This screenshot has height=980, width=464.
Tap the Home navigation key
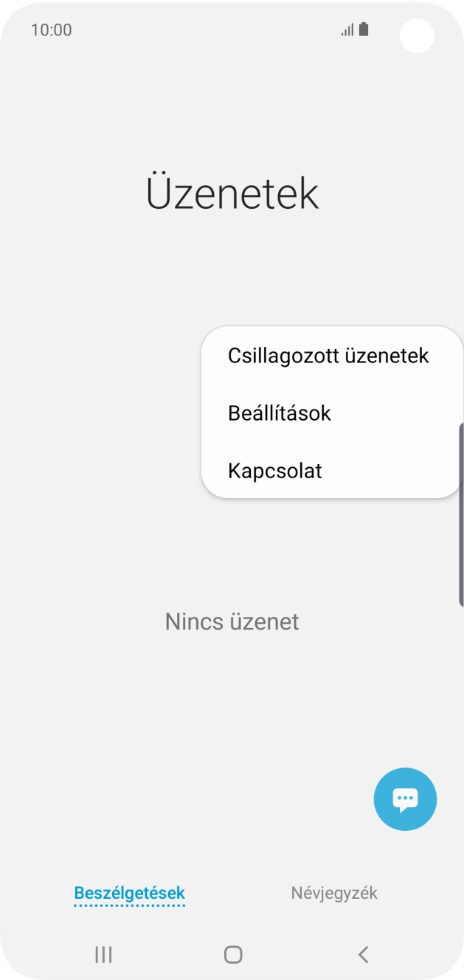(x=232, y=954)
